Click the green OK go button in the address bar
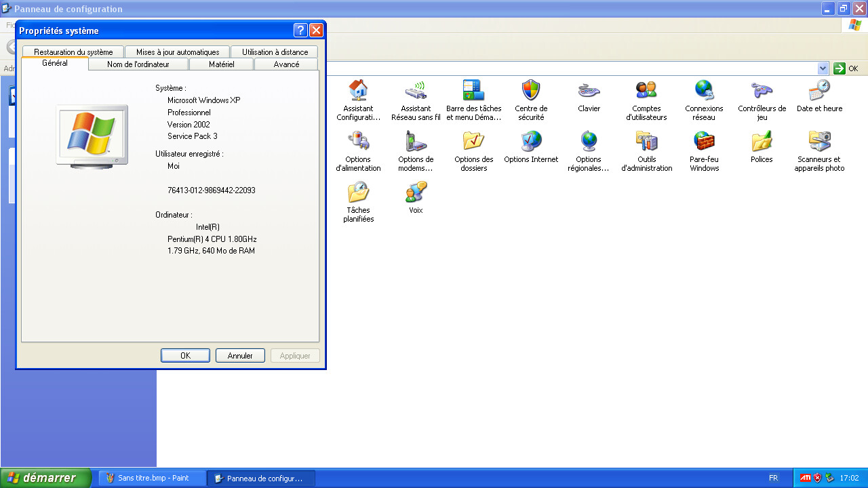 [x=846, y=68]
